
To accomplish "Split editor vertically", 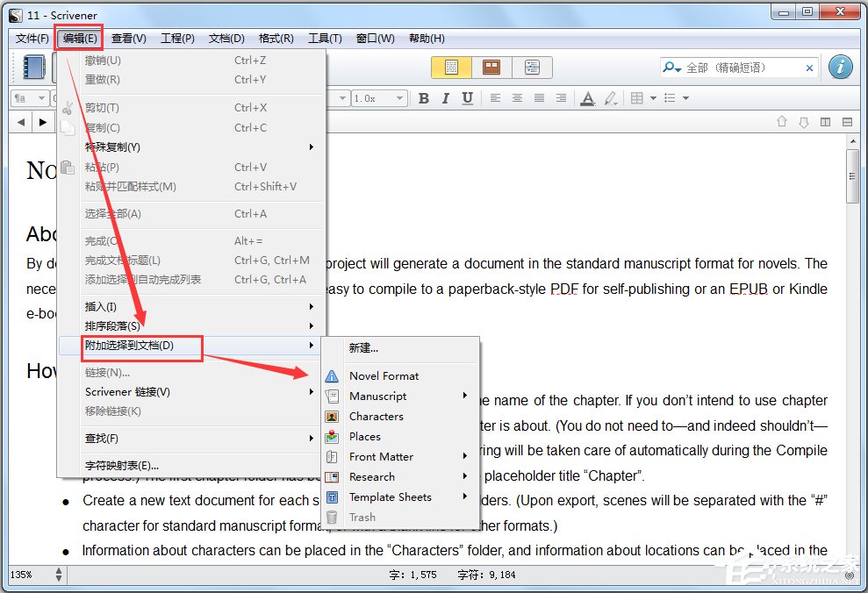I will click(825, 122).
